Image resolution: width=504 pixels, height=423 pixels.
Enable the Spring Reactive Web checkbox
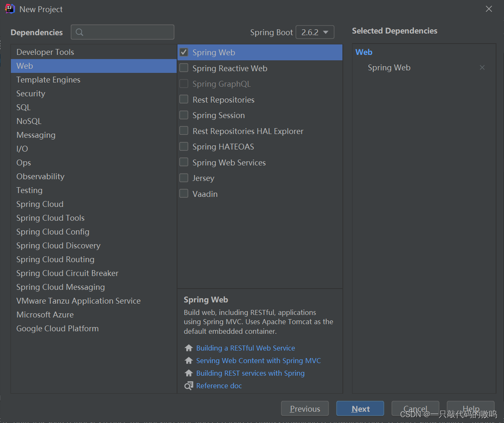pyautogui.click(x=184, y=68)
